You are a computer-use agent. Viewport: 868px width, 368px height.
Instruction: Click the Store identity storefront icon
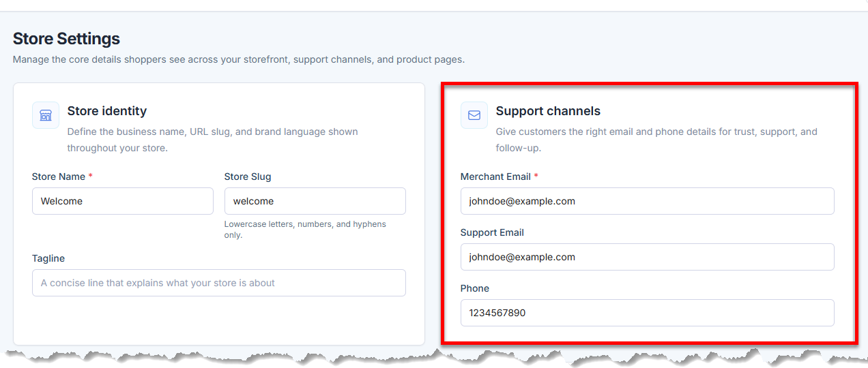(46, 115)
